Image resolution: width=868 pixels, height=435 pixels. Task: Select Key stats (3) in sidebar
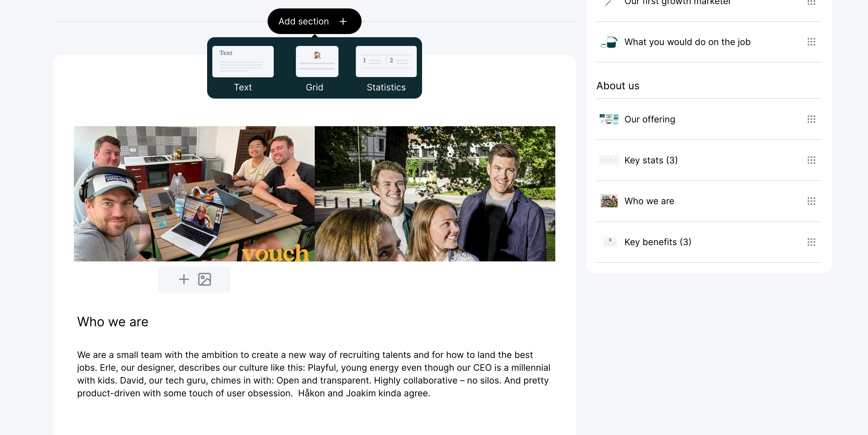[651, 160]
